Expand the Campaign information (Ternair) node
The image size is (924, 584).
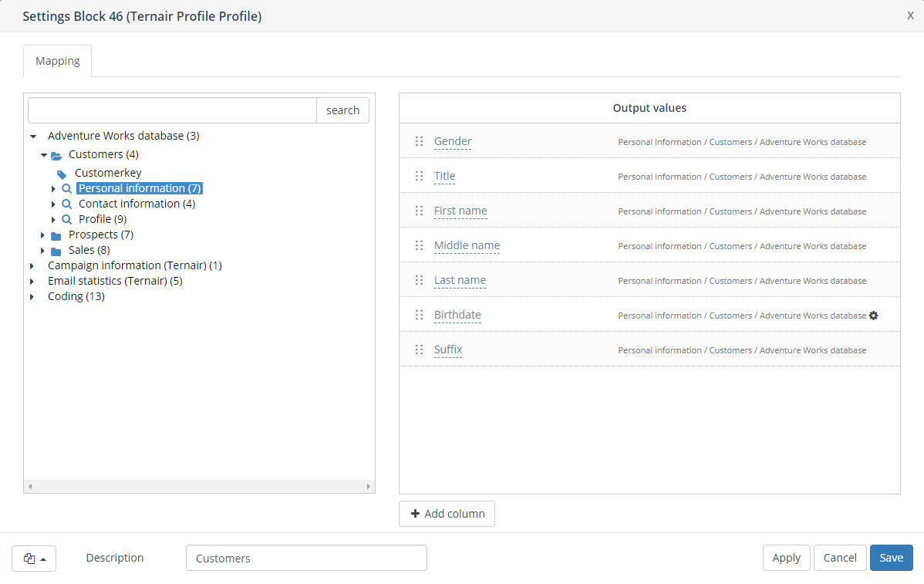[32, 266]
